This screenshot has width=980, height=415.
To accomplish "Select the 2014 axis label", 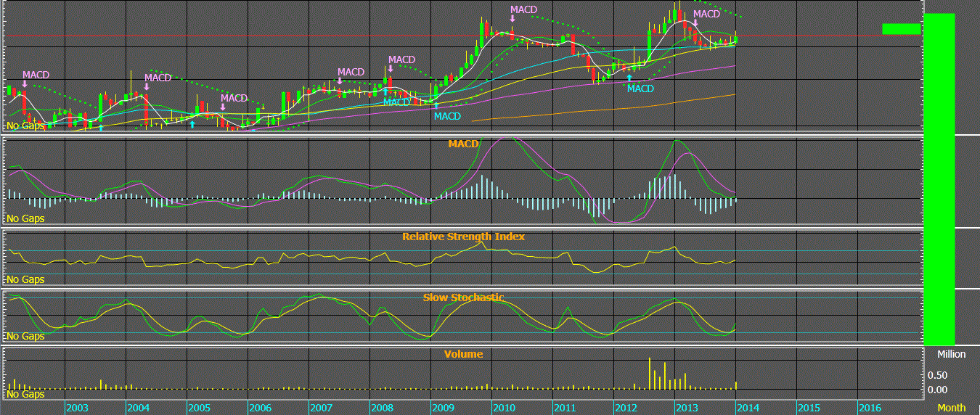I will pyautogui.click(x=748, y=408).
